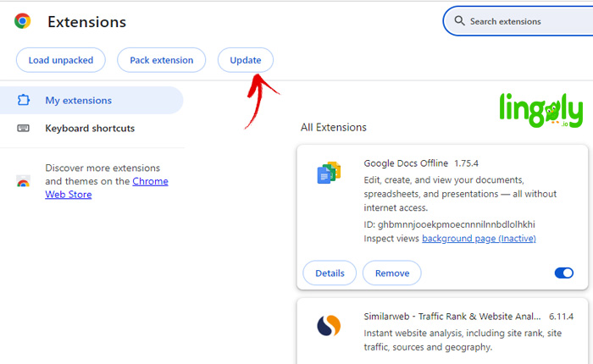
Task: Disable the Google Docs Offline toggle
Action: tap(564, 273)
